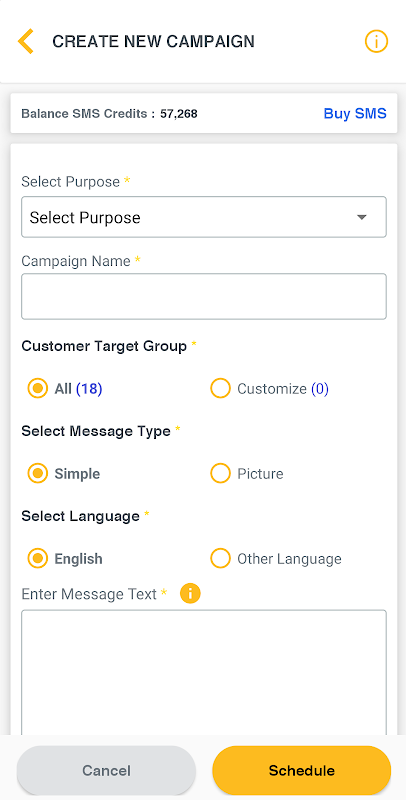Choose Picture message type
Viewport: 406px width, 800px height.
point(220,473)
